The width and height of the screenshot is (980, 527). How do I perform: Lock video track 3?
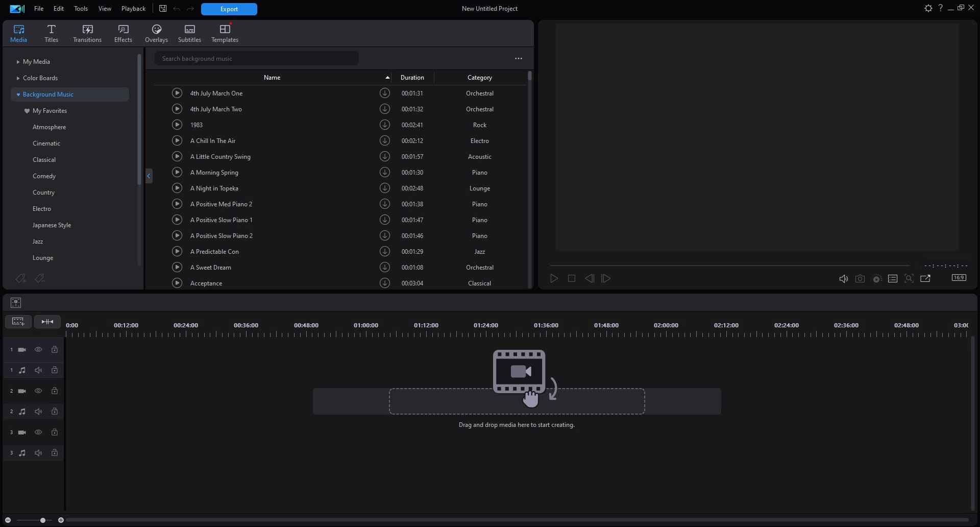pyautogui.click(x=55, y=433)
